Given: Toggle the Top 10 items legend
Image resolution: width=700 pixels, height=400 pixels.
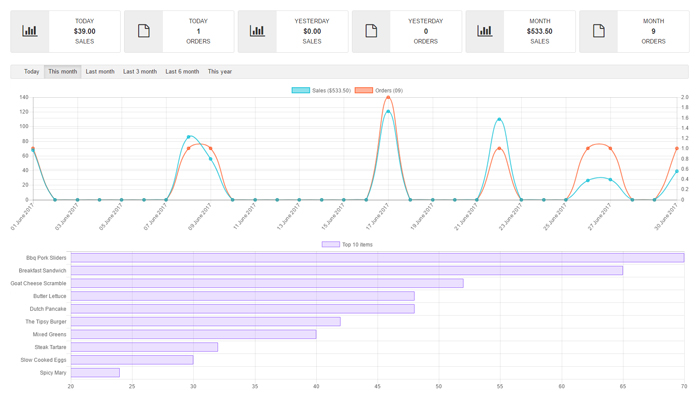Looking at the screenshot, I should (x=347, y=244).
